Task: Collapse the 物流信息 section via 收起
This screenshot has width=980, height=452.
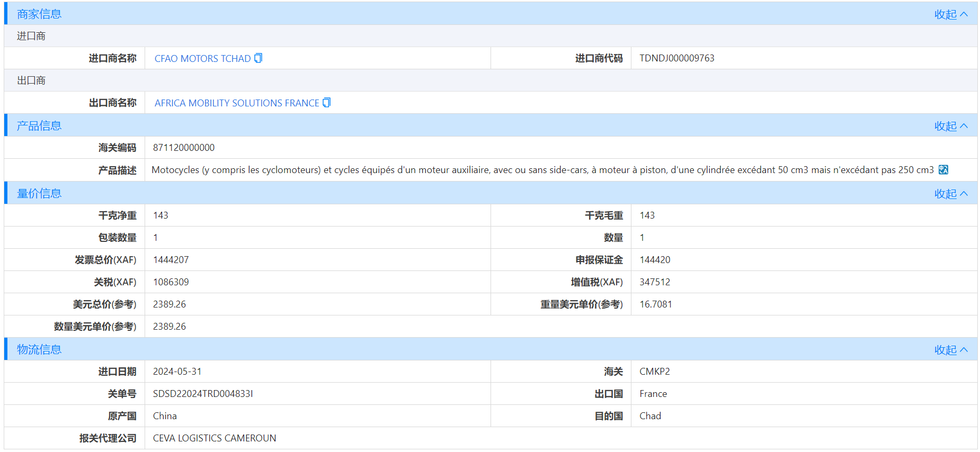Action: (950, 350)
